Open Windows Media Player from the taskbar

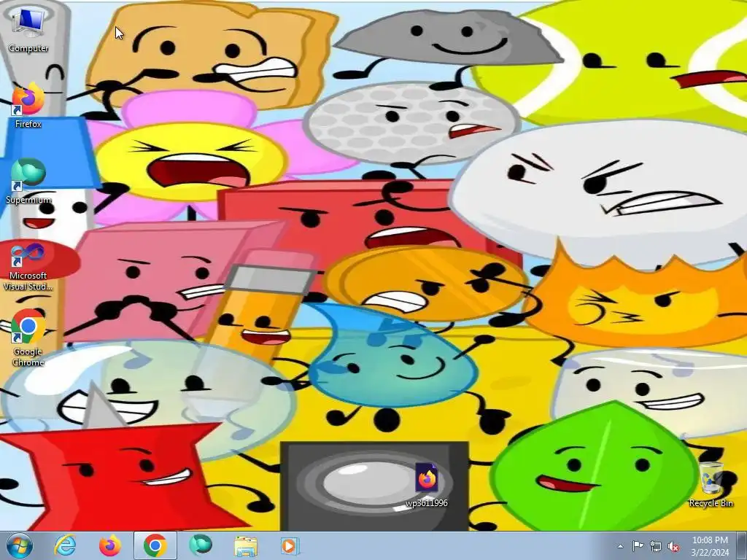point(289,545)
